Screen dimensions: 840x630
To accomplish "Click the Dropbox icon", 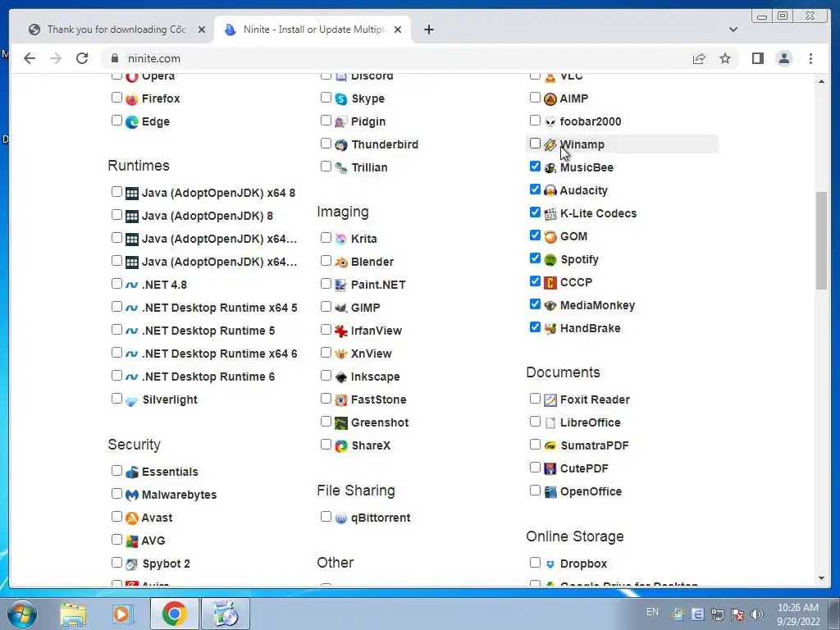I will (x=550, y=564).
